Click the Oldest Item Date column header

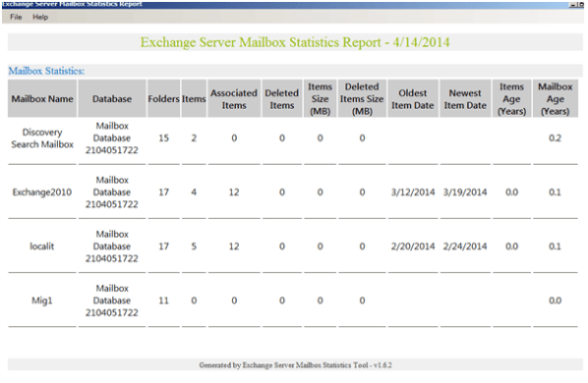tap(413, 99)
